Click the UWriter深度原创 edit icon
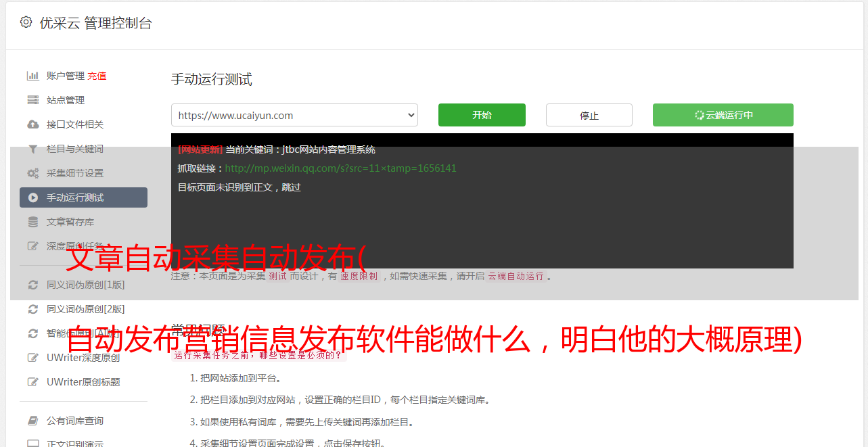The image size is (868, 447). 32,358
